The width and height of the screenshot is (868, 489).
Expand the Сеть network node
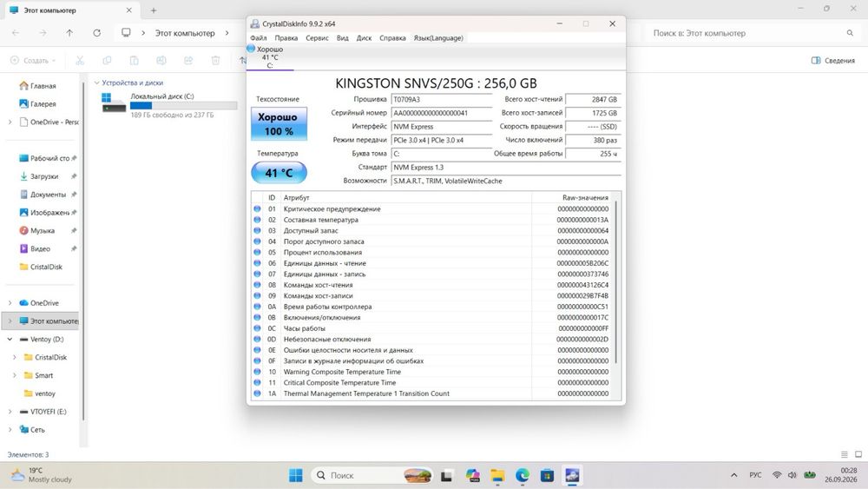[10, 430]
